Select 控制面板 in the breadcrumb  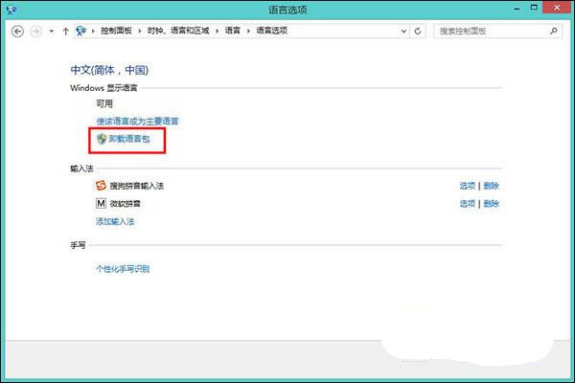pyautogui.click(x=116, y=30)
